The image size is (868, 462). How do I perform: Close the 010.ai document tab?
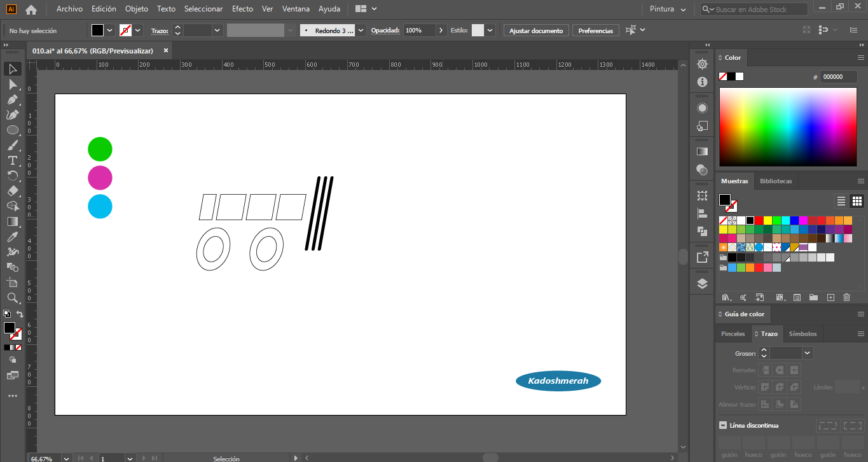166,50
